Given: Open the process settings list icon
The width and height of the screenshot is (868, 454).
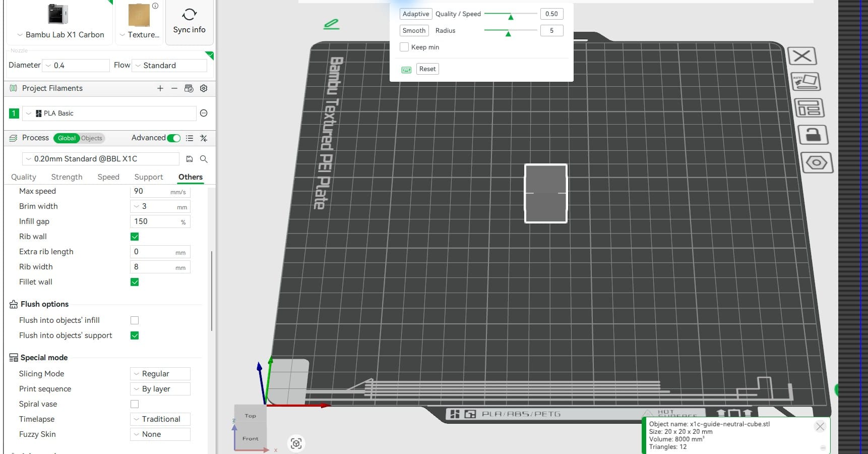Looking at the screenshot, I should tap(190, 138).
